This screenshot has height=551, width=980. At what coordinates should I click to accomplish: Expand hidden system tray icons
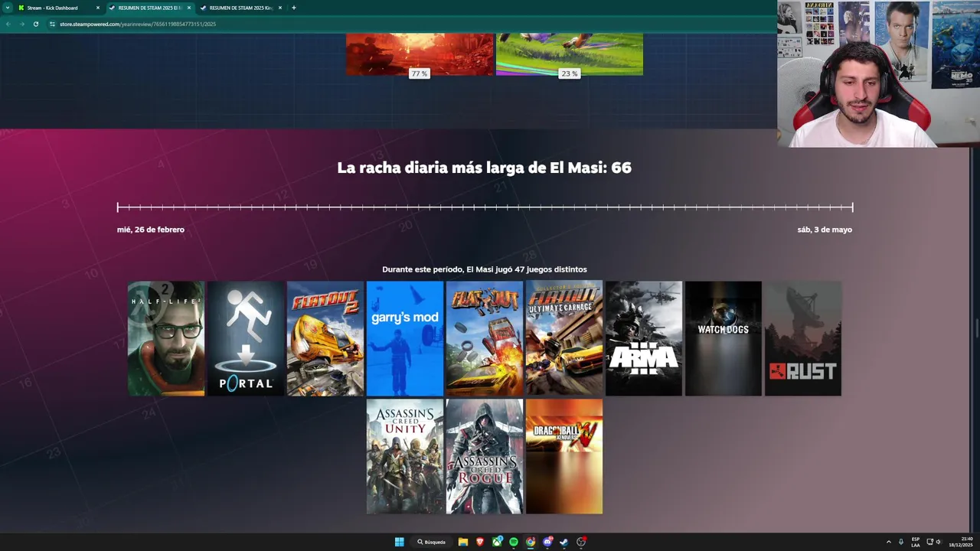click(x=889, y=542)
